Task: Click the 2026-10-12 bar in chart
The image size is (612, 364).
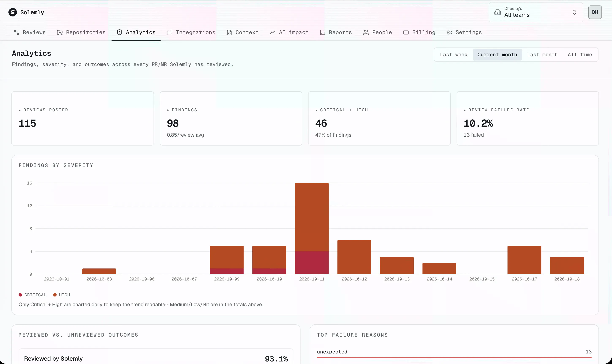Action: tap(354, 257)
